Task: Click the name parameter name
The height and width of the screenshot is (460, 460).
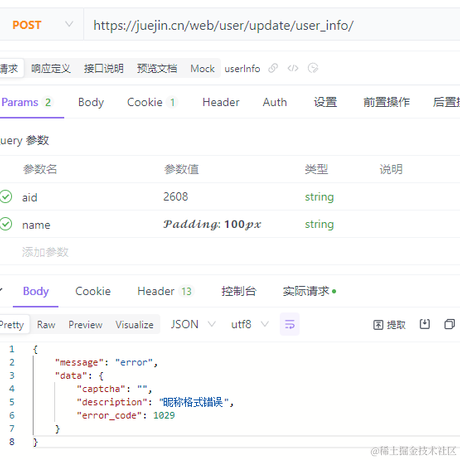Action: [36, 225]
